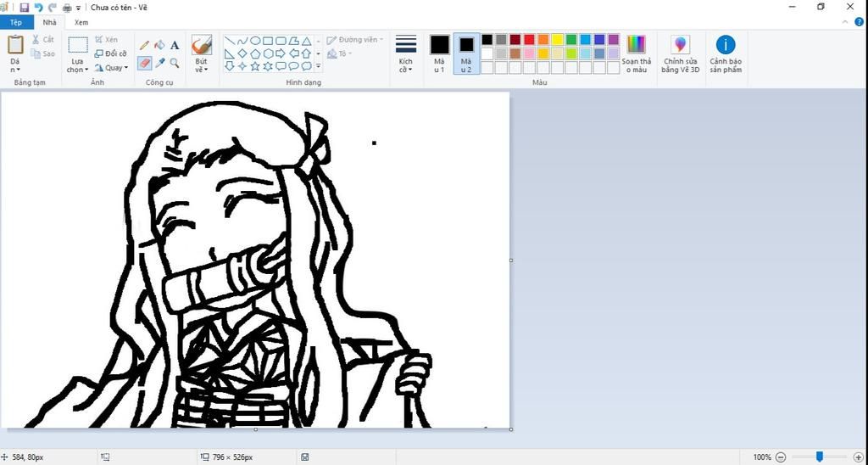Open Chỉnh sửa bằng Vẽ 3D
Viewport: 868px width, 465px height.
click(681, 54)
